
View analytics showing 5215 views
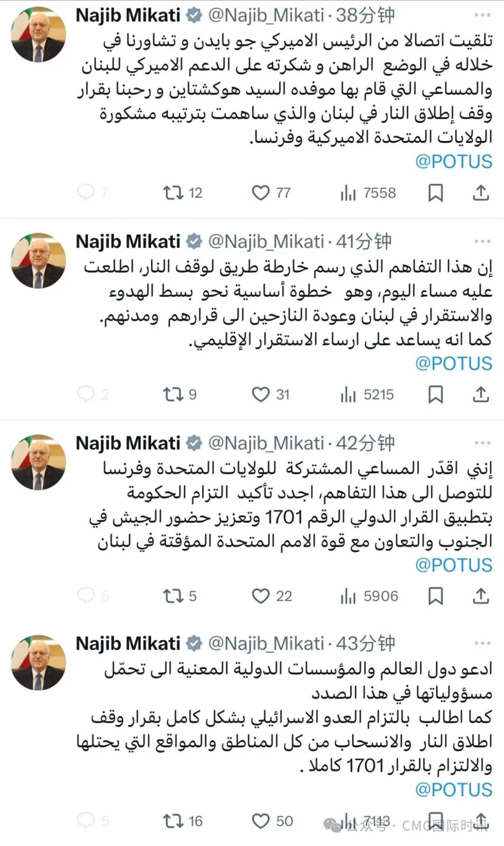click(x=367, y=395)
